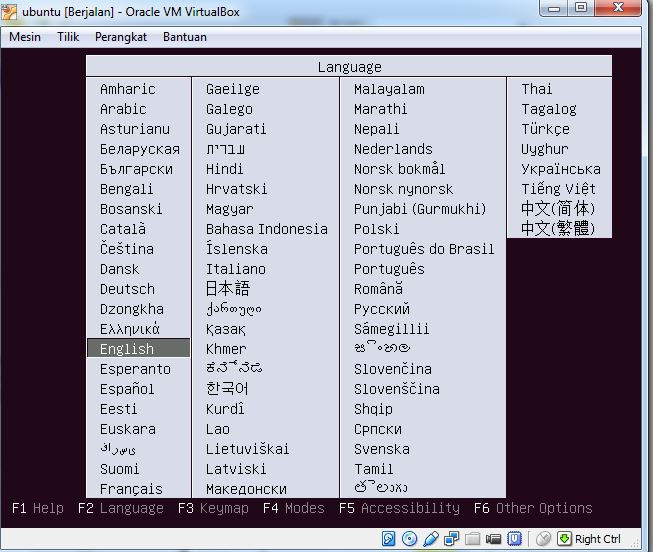This screenshot has height=552, width=653.
Task: Click the USB devices indicator icon
Action: point(431,539)
